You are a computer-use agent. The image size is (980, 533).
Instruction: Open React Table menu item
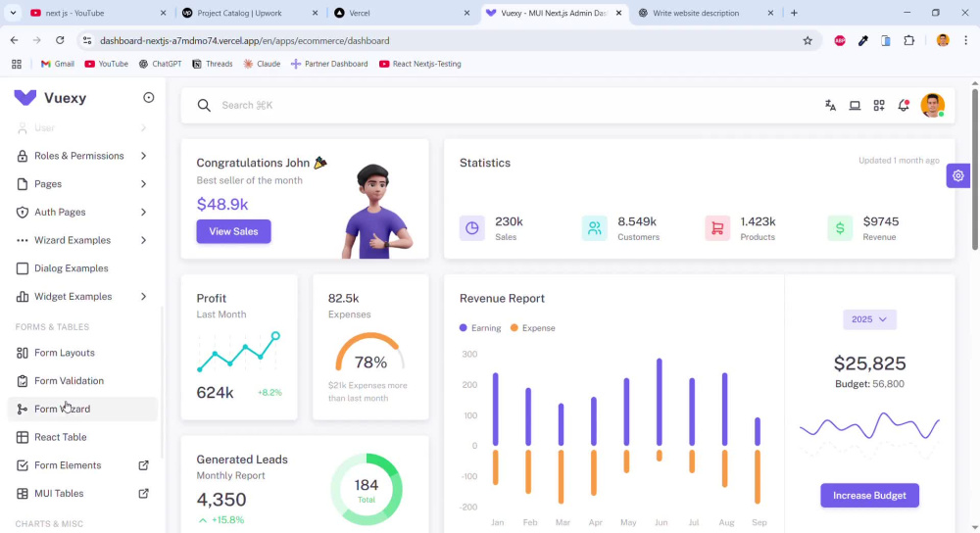pos(82,437)
